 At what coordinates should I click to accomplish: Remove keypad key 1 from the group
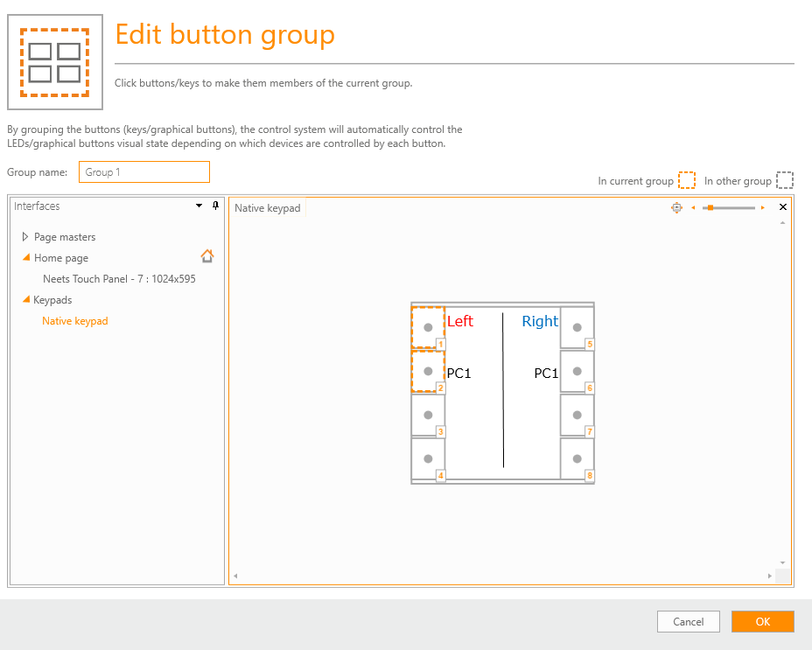[428, 326]
